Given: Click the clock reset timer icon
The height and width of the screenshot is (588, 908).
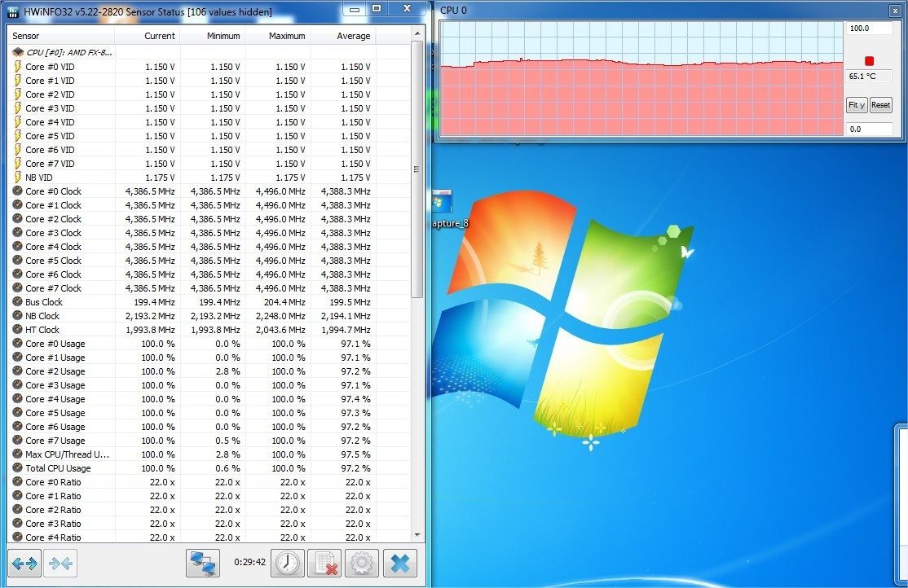Looking at the screenshot, I should click(288, 563).
